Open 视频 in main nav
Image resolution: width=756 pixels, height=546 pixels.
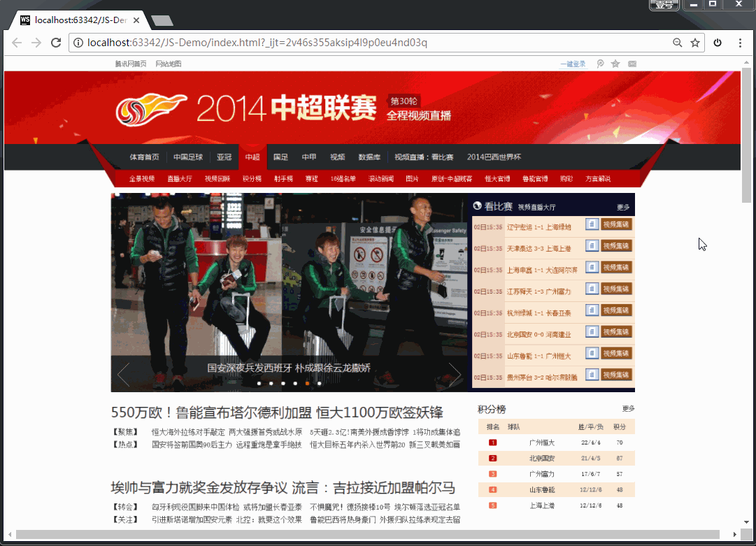[338, 157]
